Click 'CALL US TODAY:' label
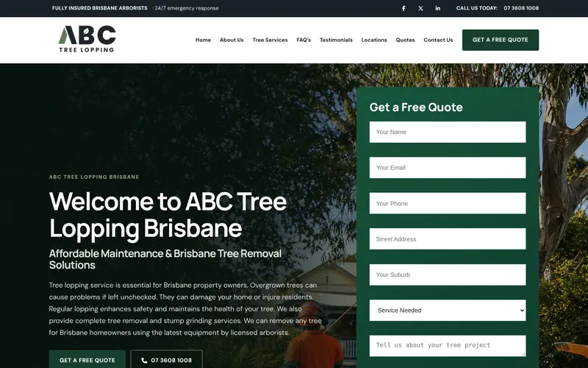 click(x=476, y=8)
